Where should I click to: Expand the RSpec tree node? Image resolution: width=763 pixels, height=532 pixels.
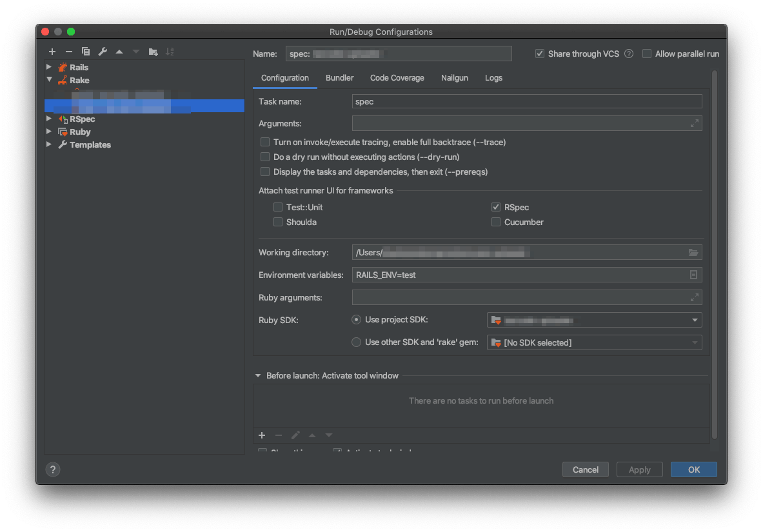click(x=48, y=118)
